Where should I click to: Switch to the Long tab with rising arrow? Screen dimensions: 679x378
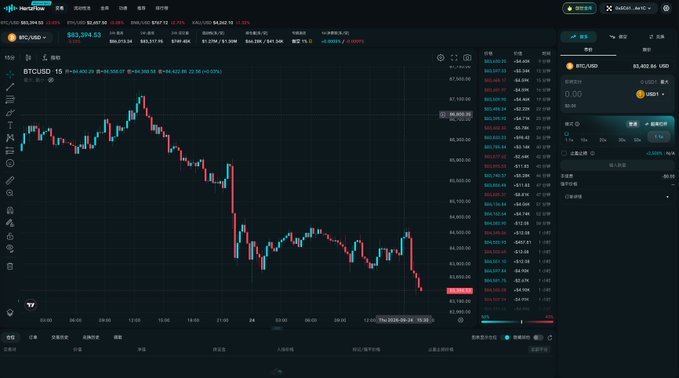[x=579, y=37]
